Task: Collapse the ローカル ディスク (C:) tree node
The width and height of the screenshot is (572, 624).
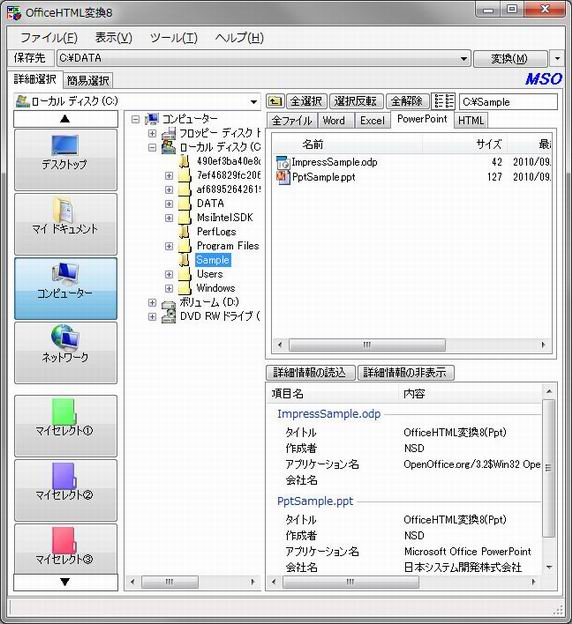Action: [x=152, y=148]
